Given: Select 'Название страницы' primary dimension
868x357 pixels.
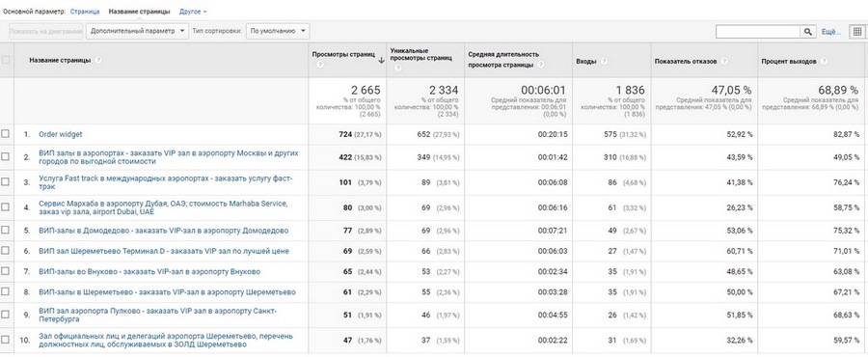Looking at the screenshot, I should click(x=140, y=11).
